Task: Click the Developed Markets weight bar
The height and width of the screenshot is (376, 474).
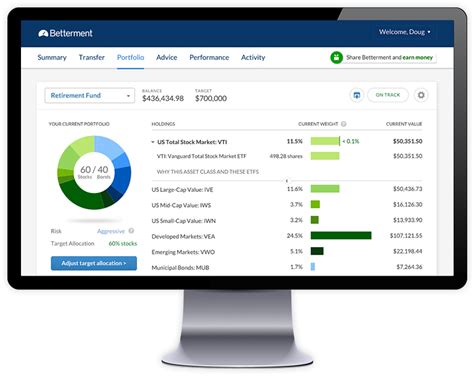Action: pos(341,236)
